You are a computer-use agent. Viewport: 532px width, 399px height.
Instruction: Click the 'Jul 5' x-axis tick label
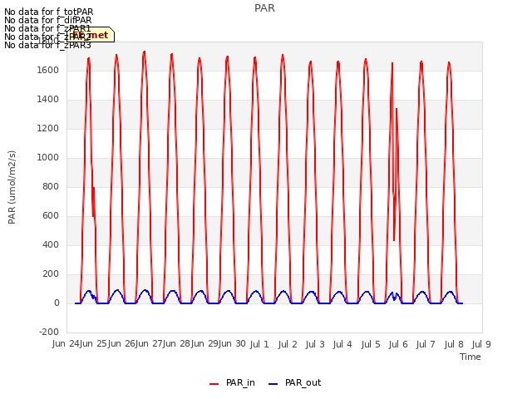(371, 344)
